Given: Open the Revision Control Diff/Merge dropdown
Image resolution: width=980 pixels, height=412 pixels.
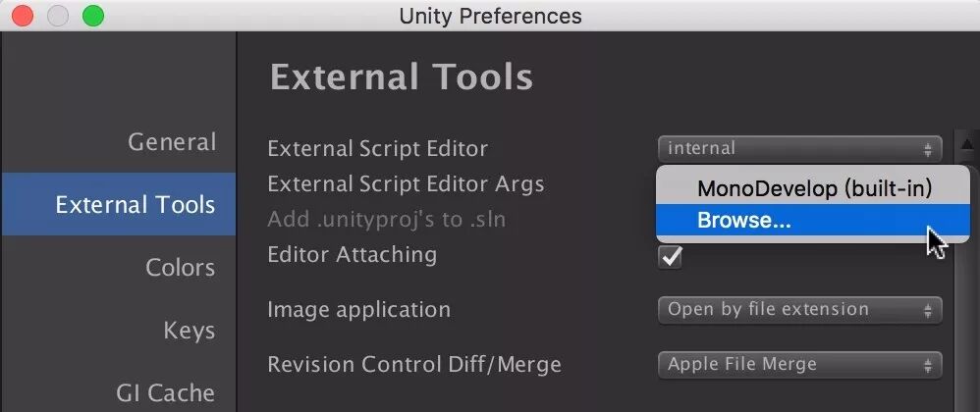Looking at the screenshot, I should click(x=799, y=365).
